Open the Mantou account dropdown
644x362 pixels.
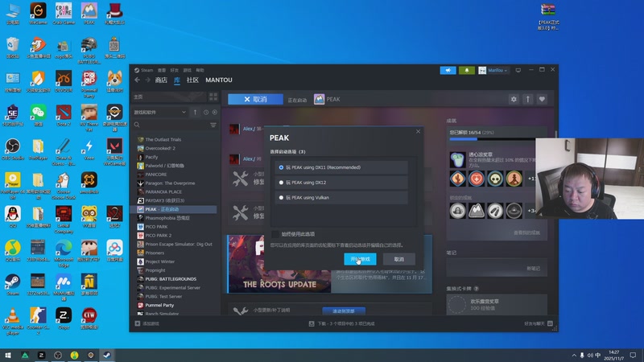click(x=493, y=70)
